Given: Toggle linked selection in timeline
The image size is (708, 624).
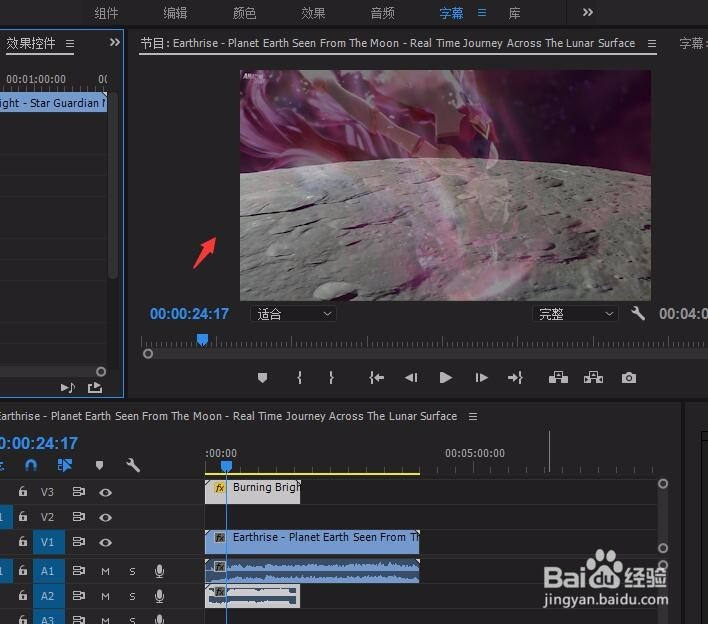Looking at the screenshot, I should (x=65, y=465).
